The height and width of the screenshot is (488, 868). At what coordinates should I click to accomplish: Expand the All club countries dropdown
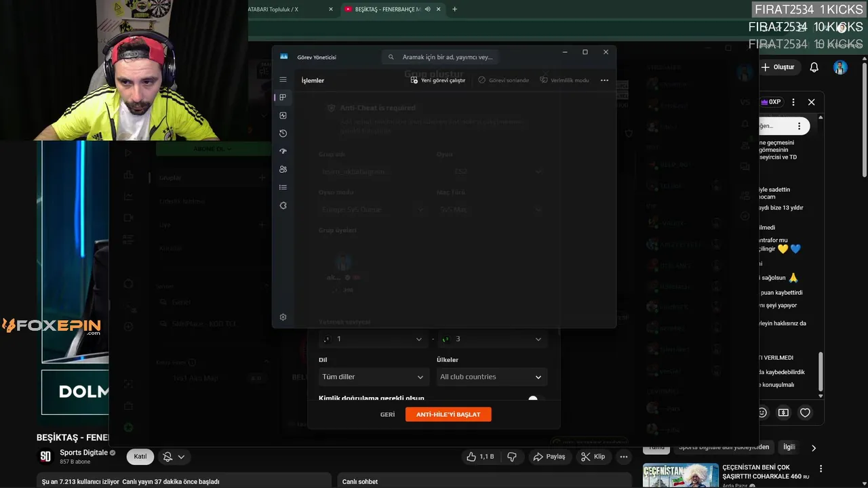click(492, 377)
